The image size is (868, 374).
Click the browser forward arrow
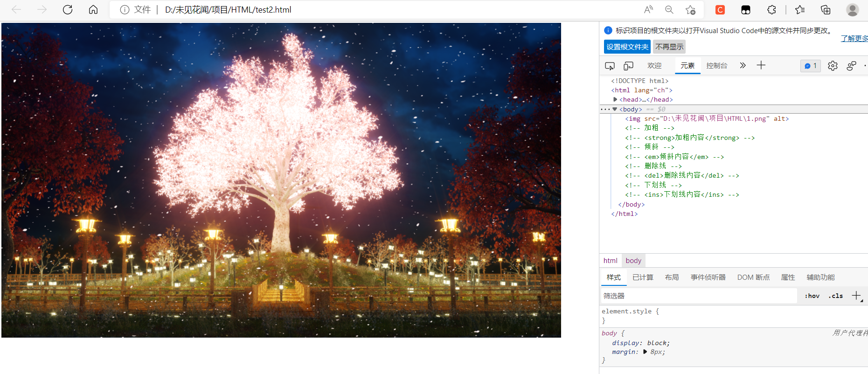[42, 9]
